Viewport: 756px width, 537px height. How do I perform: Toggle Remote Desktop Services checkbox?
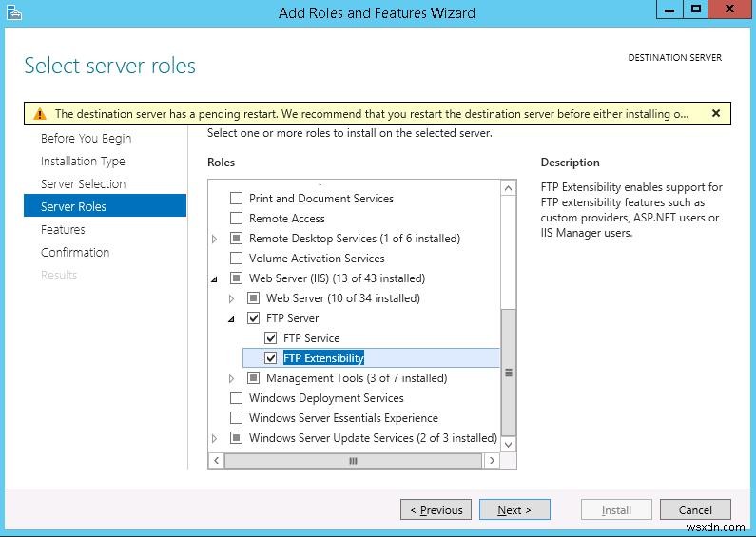(x=236, y=239)
